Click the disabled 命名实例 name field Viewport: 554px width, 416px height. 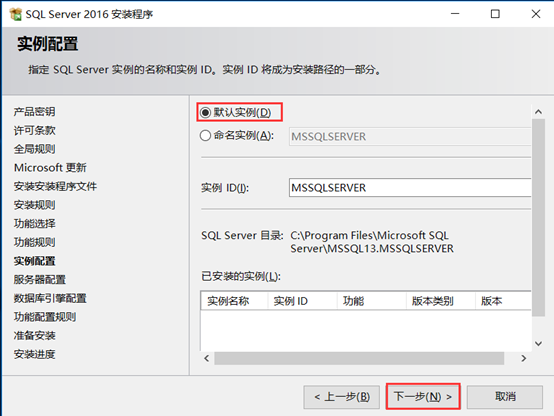point(410,136)
